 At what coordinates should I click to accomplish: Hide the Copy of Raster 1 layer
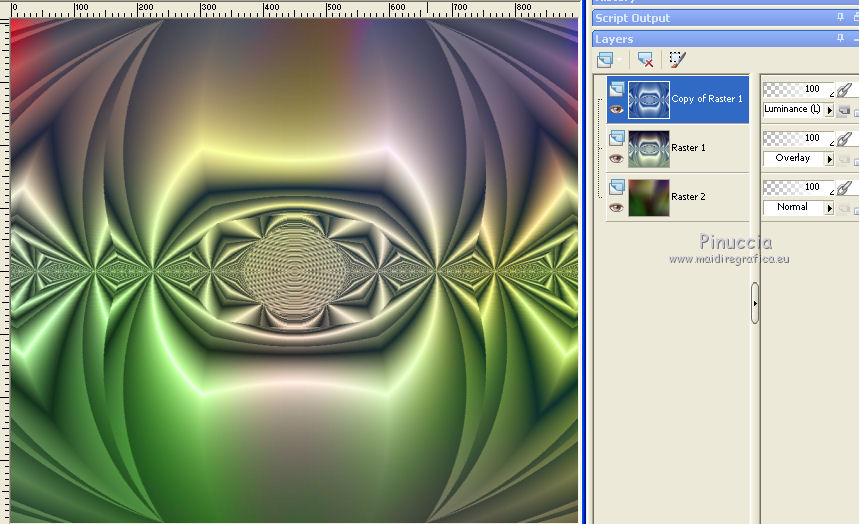point(617,109)
